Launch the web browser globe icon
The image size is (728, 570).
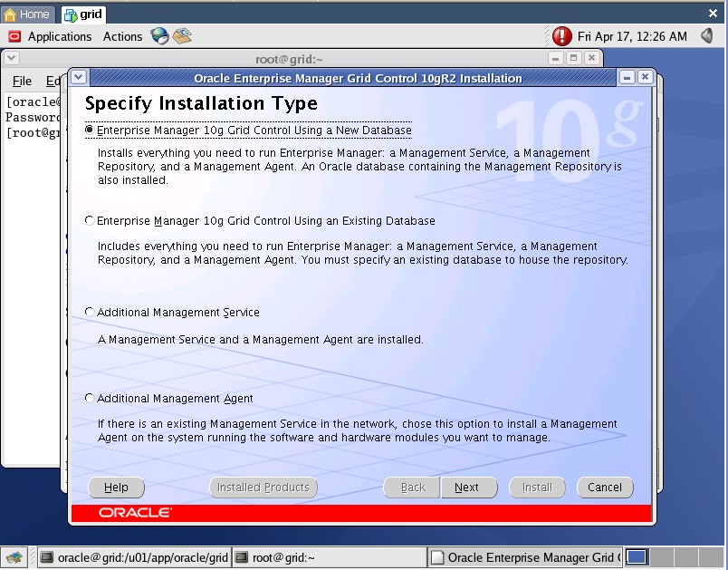coord(160,36)
